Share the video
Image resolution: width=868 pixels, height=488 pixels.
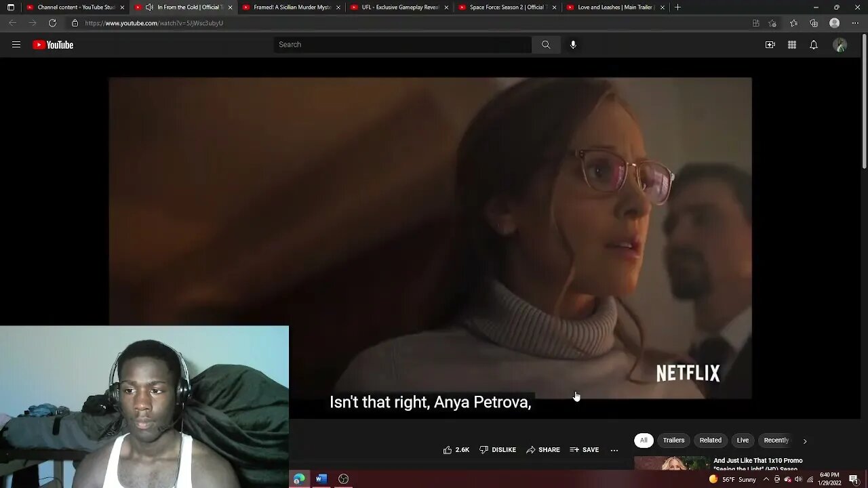point(543,449)
